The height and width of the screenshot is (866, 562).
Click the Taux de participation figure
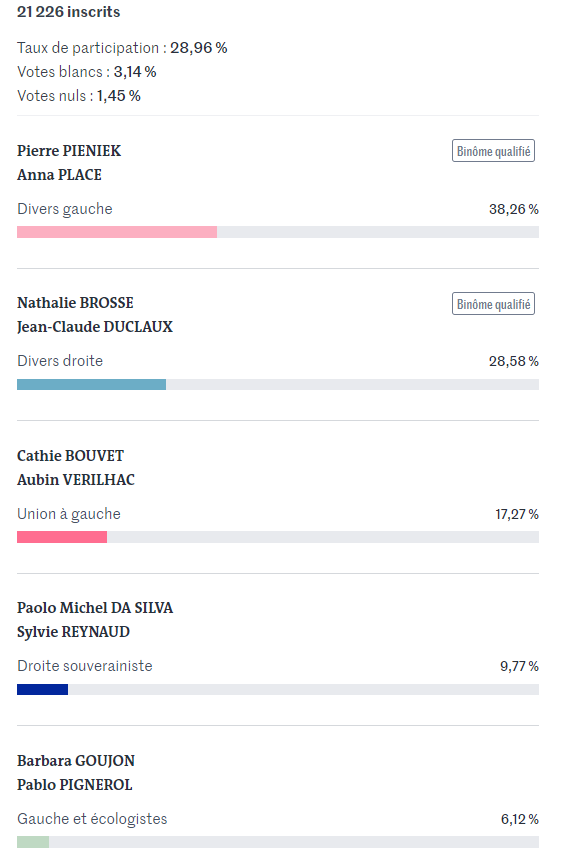tap(199, 48)
